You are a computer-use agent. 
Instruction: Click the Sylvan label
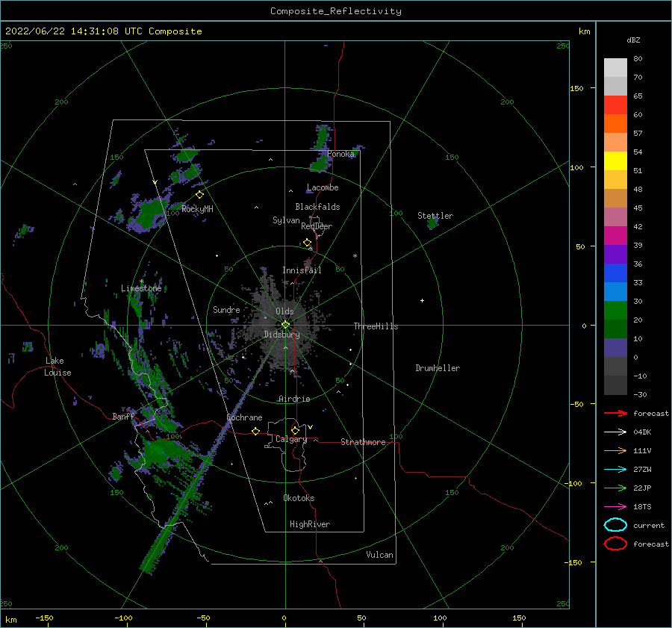click(286, 220)
